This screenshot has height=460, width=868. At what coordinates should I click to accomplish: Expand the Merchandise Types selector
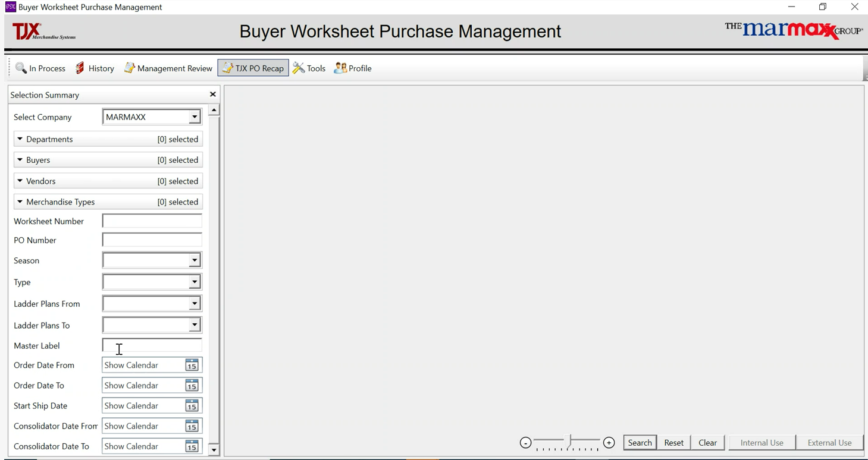pyautogui.click(x=108, y=202)
